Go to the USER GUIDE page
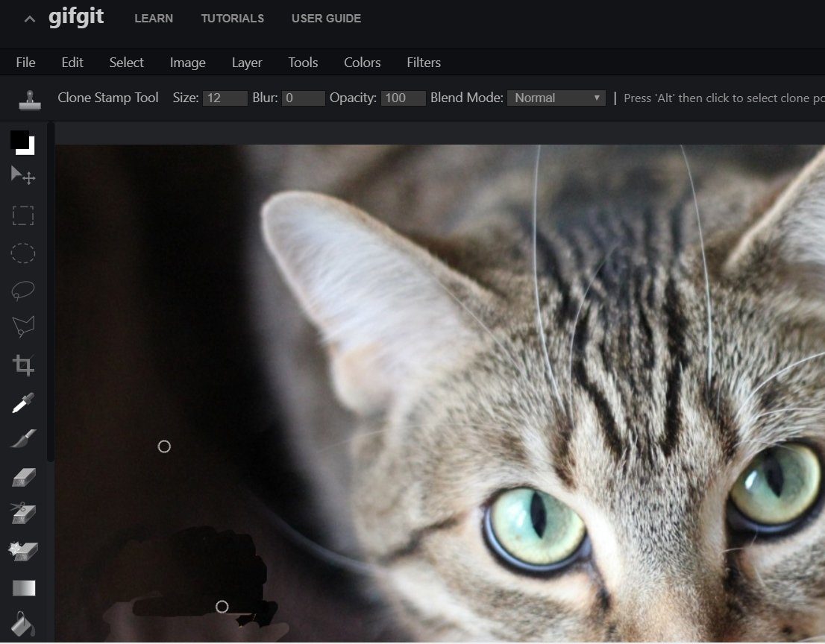Image resolution: width=825 pixels, height=644 pixels. pos(326,19)
